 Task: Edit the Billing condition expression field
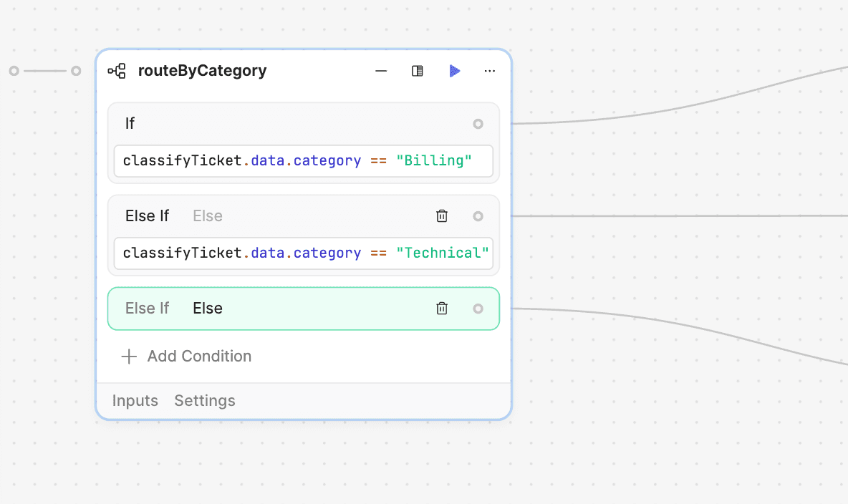[x=304, y=160]
